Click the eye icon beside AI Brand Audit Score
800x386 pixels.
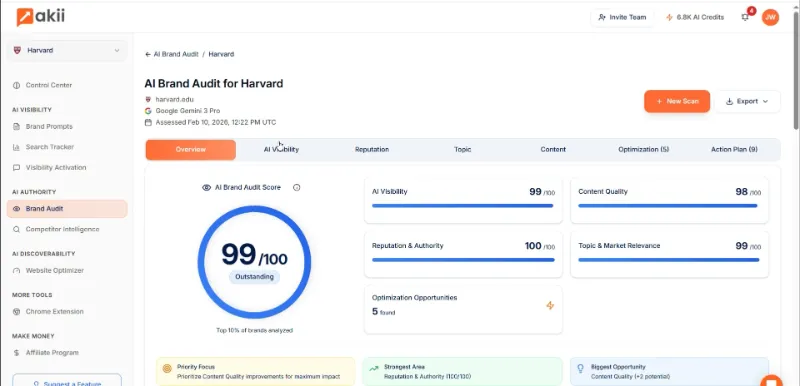pos(207,188)
